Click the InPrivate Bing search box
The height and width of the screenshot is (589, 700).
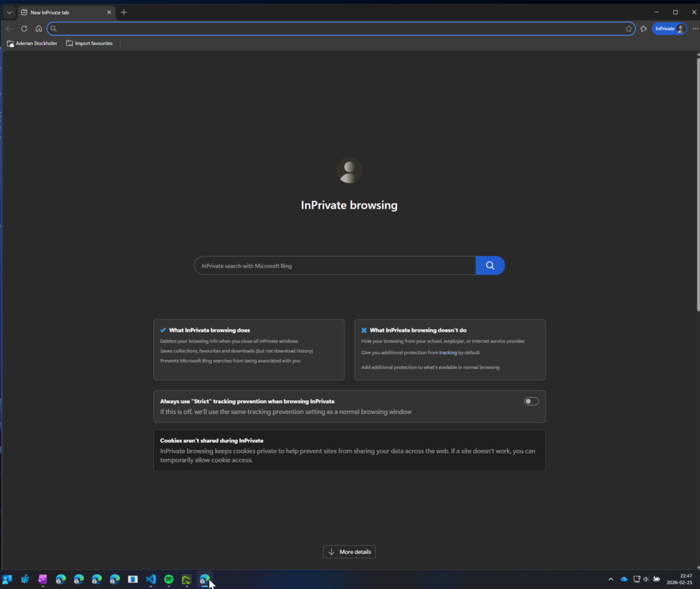(335, 265)
